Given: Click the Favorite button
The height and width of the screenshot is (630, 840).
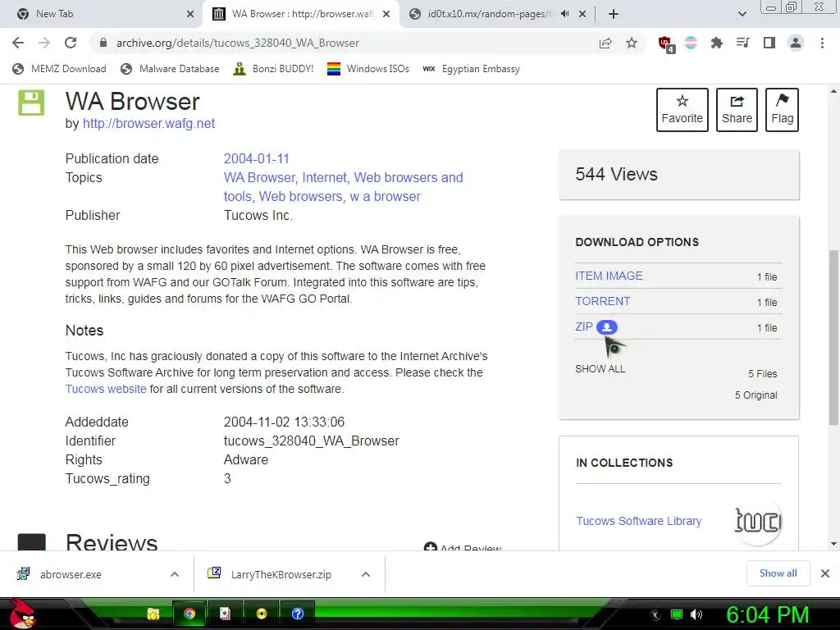Looking at the screenshot, I should coord(682,110).
